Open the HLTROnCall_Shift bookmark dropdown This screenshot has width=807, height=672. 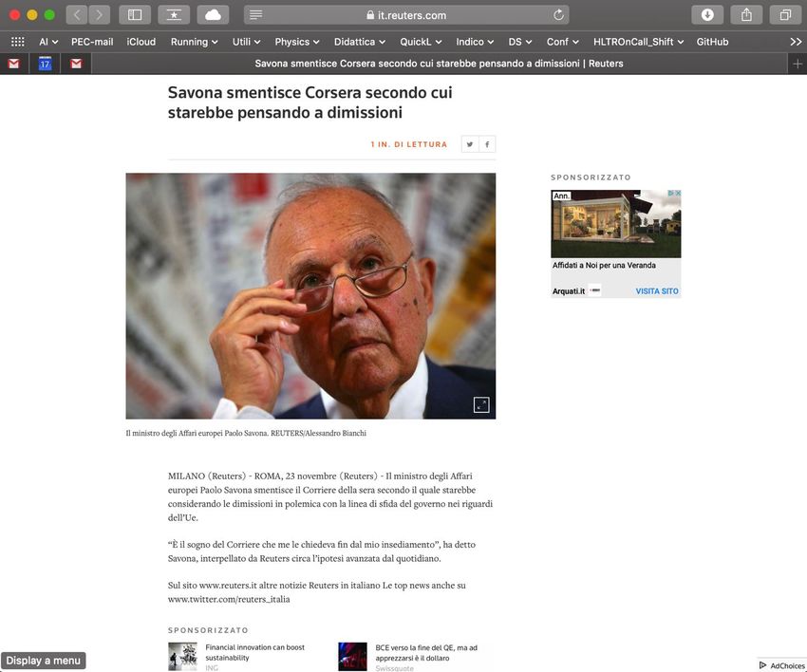click(x=638, y=42)
